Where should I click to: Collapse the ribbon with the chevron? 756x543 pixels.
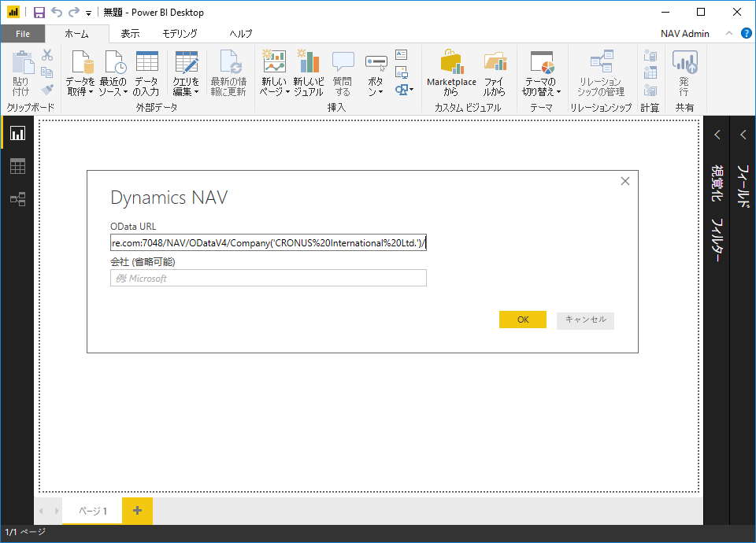tap(729, 33)
